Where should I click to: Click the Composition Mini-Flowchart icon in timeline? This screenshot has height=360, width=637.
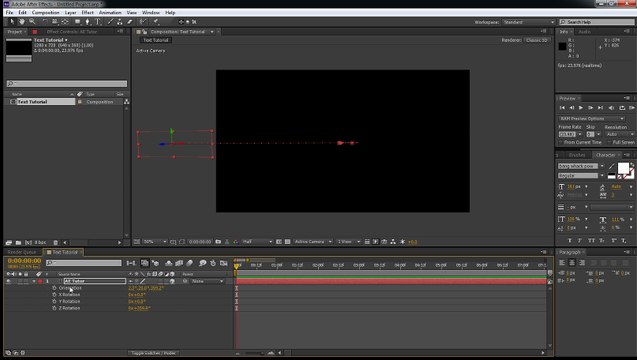131,263
